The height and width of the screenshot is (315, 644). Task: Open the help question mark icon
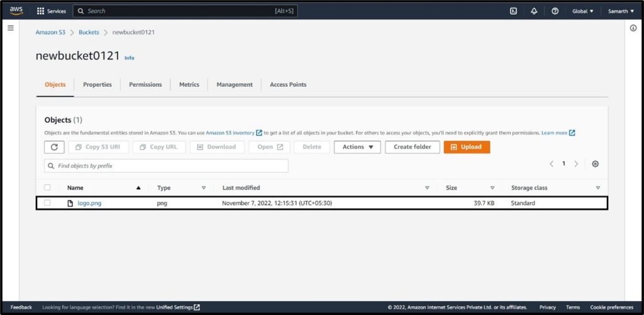click(x=555, y=11)
